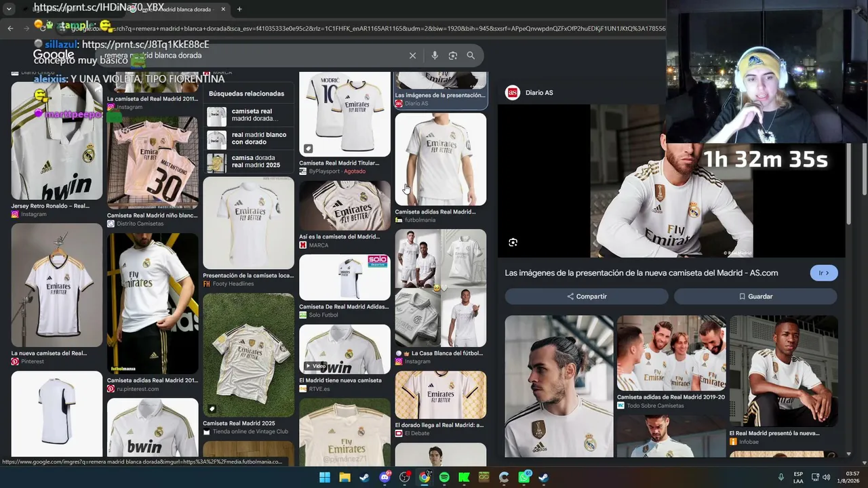
Task: Go back to the previous page
Action: 10,28
